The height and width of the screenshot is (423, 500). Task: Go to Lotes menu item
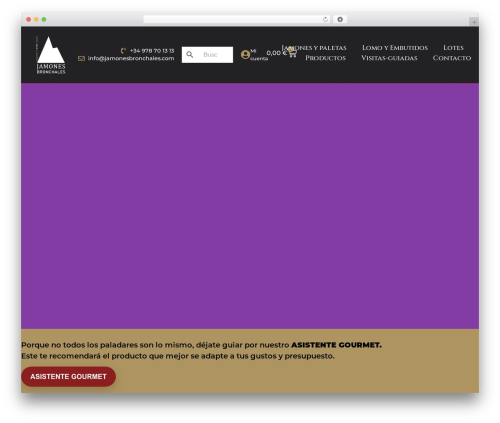(453, 48)
